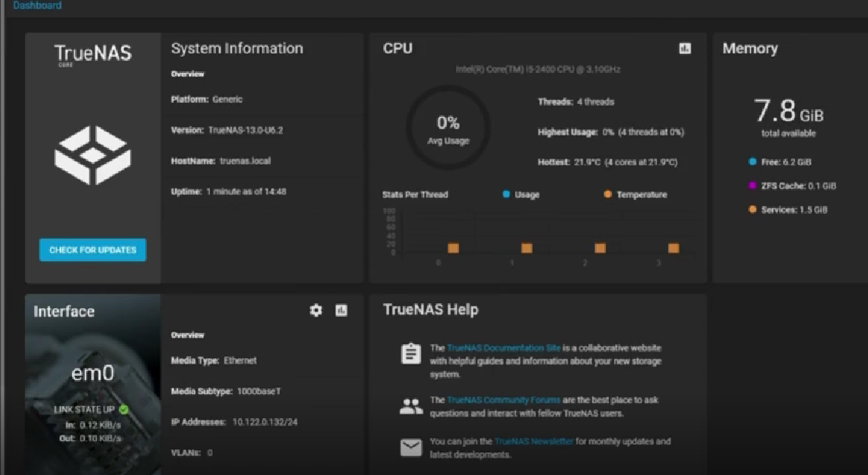Click the Memory card heading
868x475 pixels.
click(750, 49)
